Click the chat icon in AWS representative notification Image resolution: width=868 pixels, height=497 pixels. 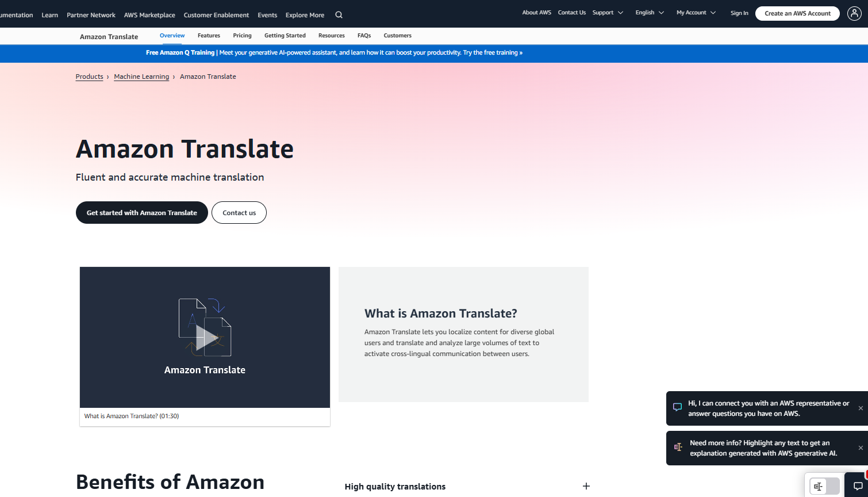click(677, 407)
